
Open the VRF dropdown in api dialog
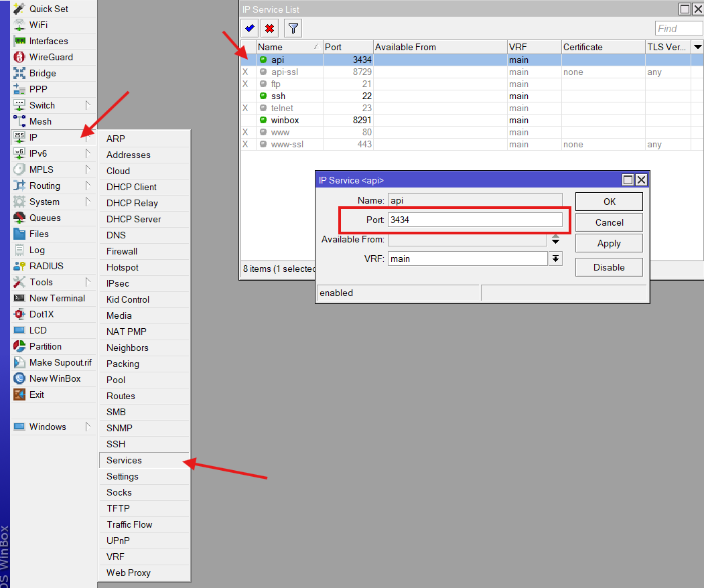pos(555,259)
